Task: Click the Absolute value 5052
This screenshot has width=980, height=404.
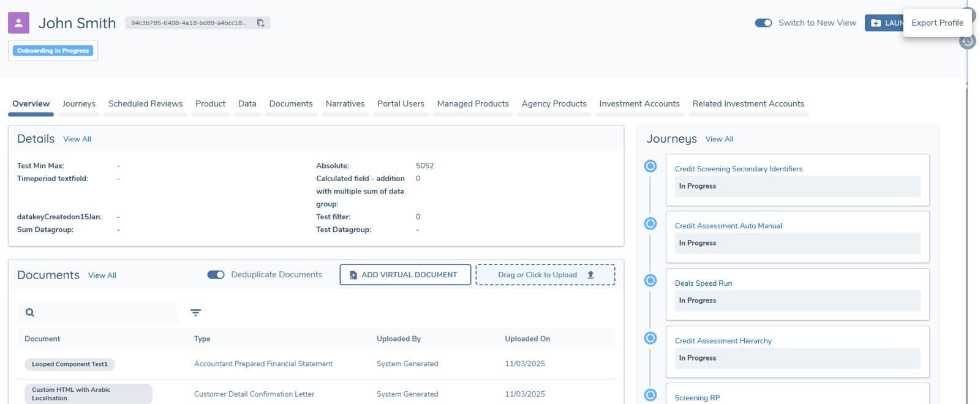Action: (x=424, y=166)
